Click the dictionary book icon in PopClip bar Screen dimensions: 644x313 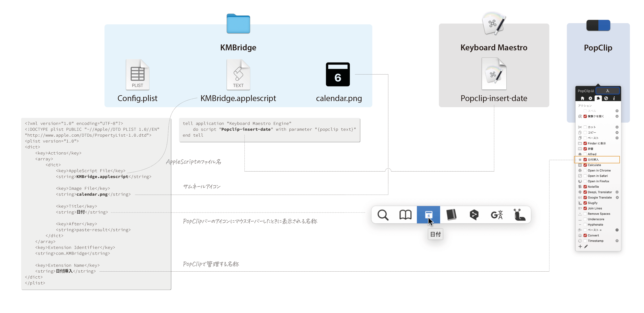405,215
